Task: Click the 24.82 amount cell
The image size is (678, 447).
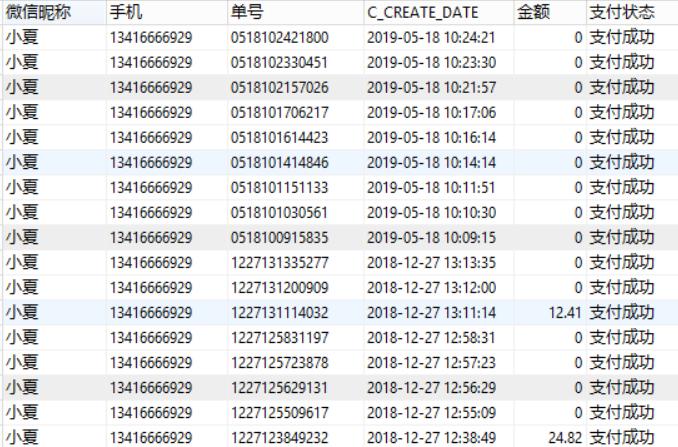Action: (x=564, y=437)
